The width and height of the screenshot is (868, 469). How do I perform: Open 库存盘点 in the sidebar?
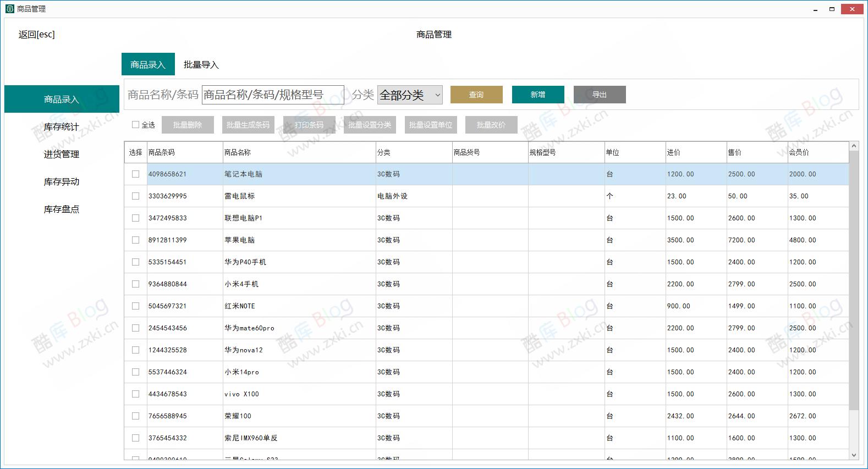pos(62,209)
